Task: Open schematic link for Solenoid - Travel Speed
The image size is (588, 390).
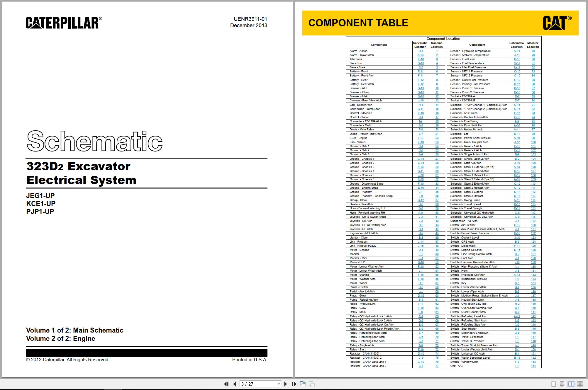Action: (517, 204)
